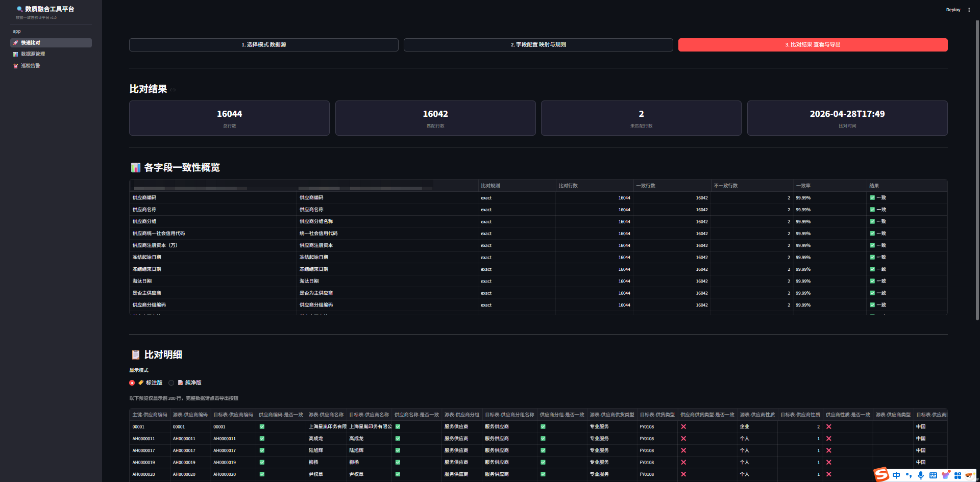Screen dimensions: 980x482
Task: Click the IME punctuation mode icon
Action: coord(909,475)
